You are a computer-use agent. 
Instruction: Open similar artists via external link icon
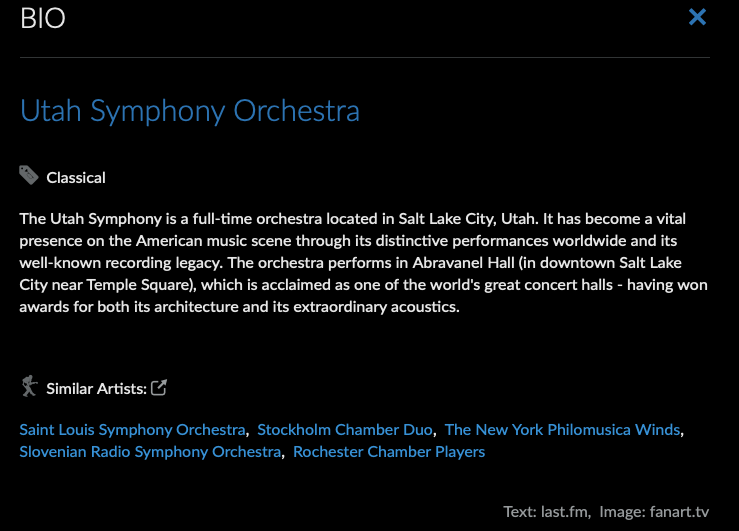[x=159, y=388]
